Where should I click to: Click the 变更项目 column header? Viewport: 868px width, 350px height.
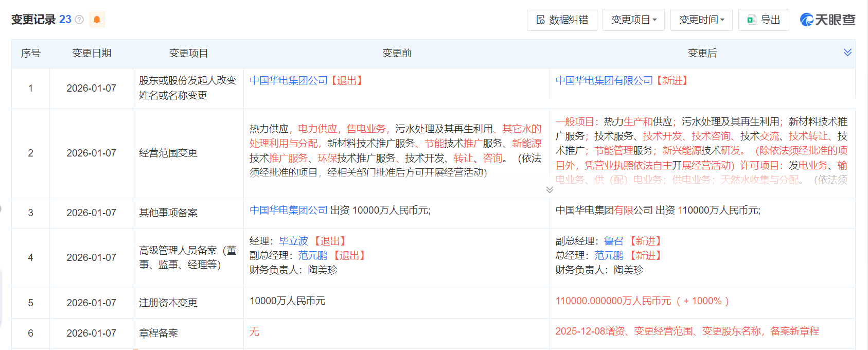(x=188, y=53)
